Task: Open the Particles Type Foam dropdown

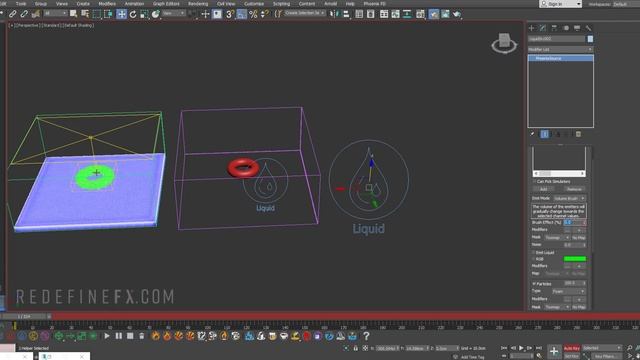Action: click(569, 291)
